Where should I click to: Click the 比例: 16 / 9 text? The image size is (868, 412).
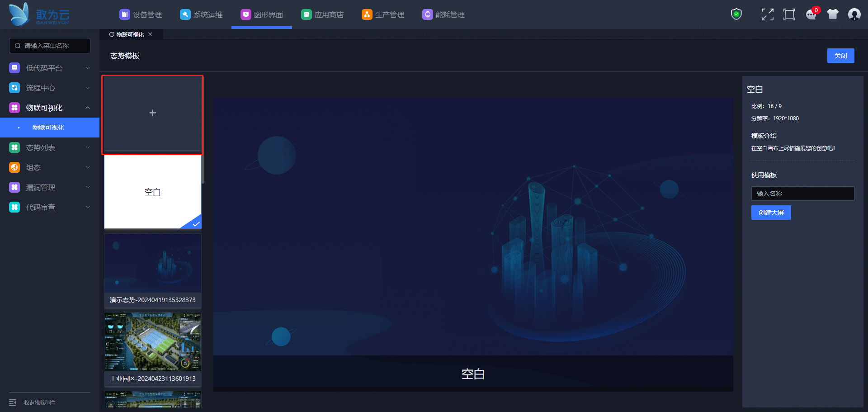(x=766, y=106)
